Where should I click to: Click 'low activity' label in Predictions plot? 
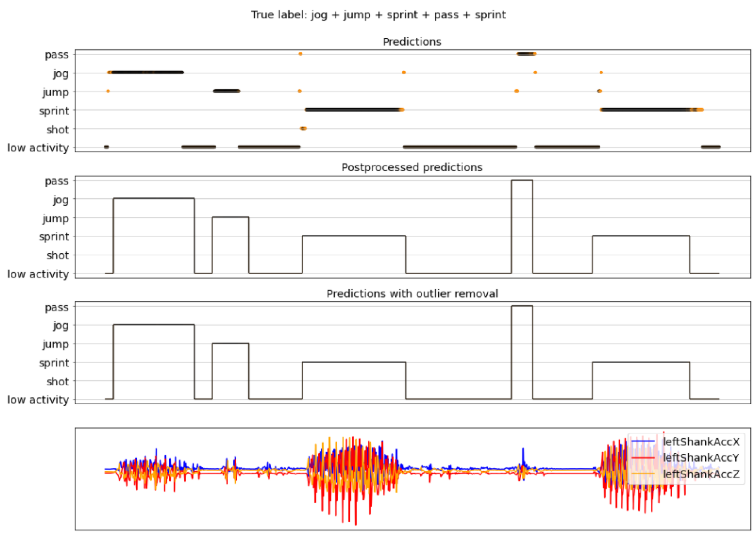[38, 148]
